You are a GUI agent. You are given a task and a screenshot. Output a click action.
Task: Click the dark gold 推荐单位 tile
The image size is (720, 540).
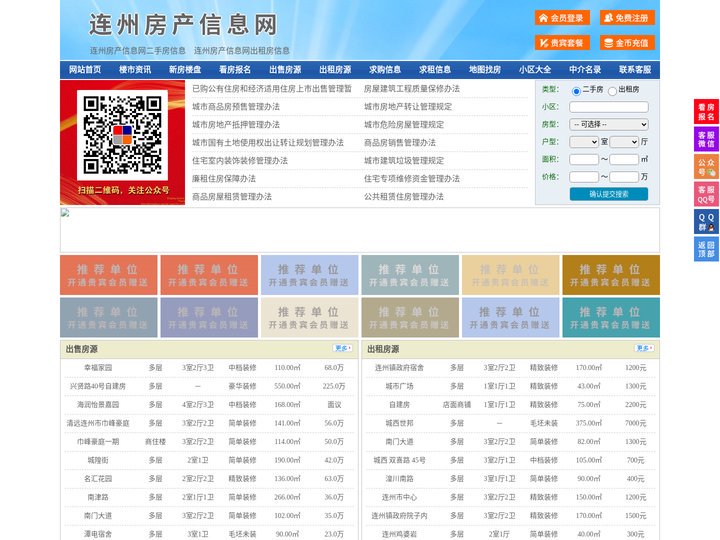pyautogui.click(x=611, y=275)
